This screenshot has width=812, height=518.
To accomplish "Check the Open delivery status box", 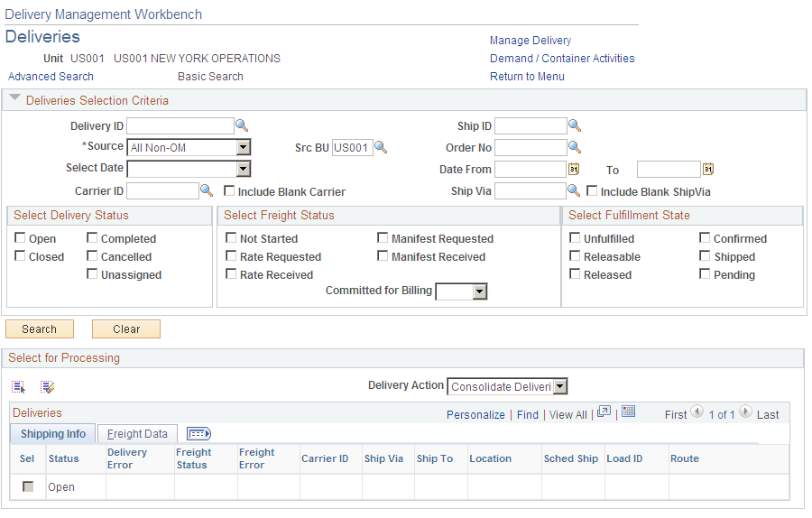I will click(20, 237).
